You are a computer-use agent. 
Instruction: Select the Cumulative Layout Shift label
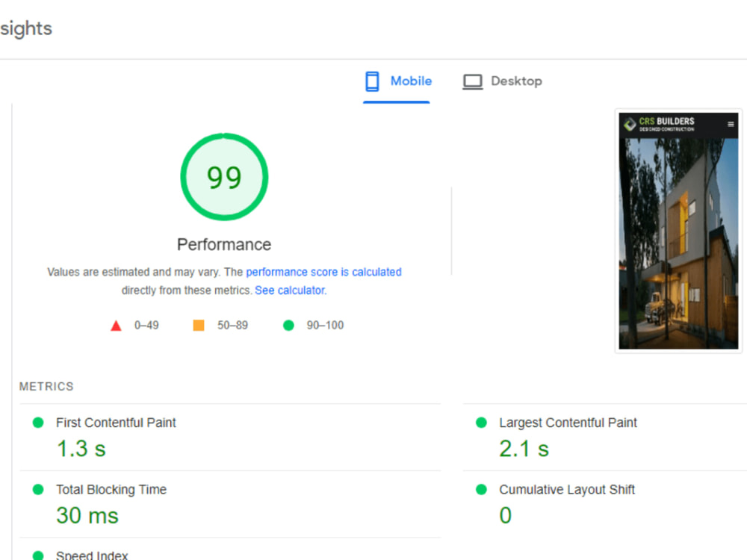point(567,490)
